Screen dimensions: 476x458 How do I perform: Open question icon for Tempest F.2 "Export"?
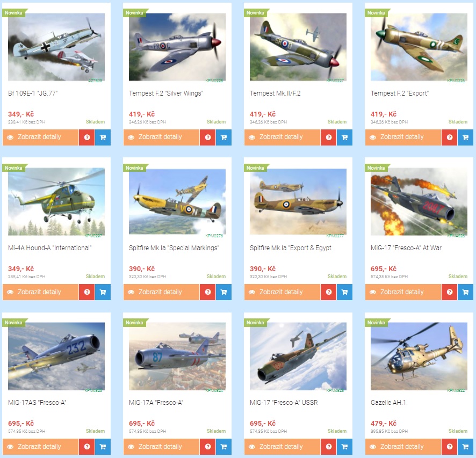450,137
